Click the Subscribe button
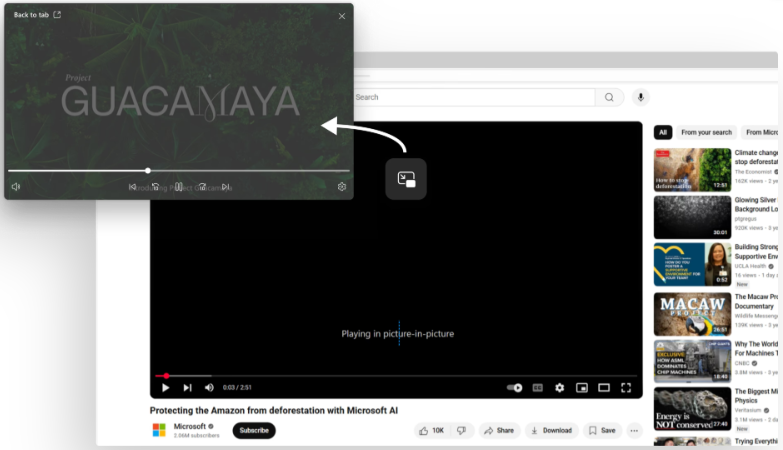This screenshot has height=450, width=783. click(x=254, y=431)
